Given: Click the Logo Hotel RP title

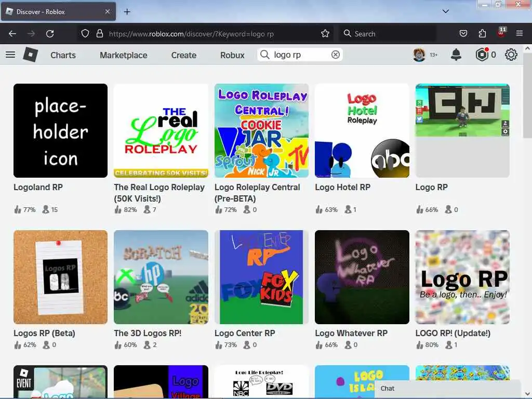Looking at the screenshot, I should coord(342,187).
